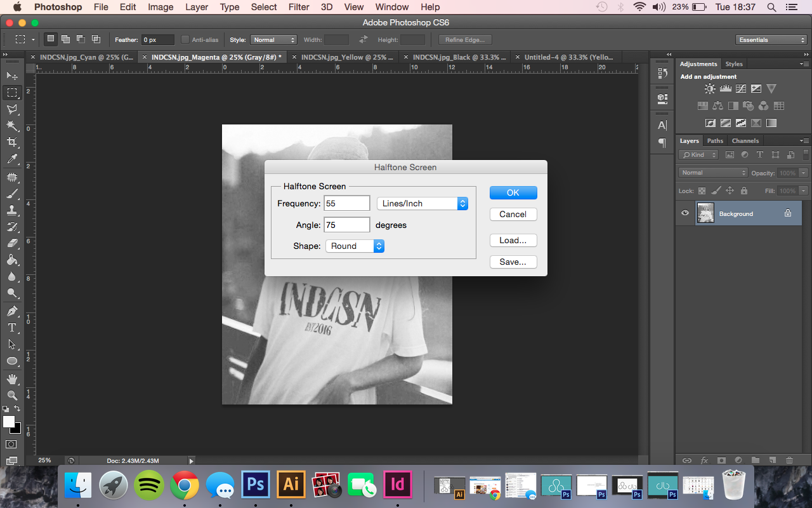The width and height of the screenshot is (812, 508).
Task: Open the layer blend mode dropdown
Action: tap(714, 173)
